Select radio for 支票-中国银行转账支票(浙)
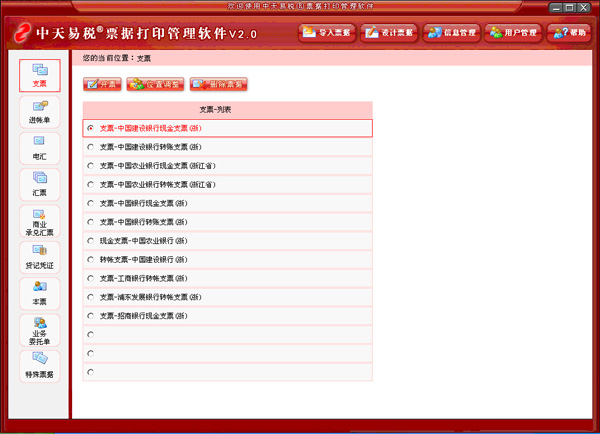600x434 pixels. coord(91,222)
